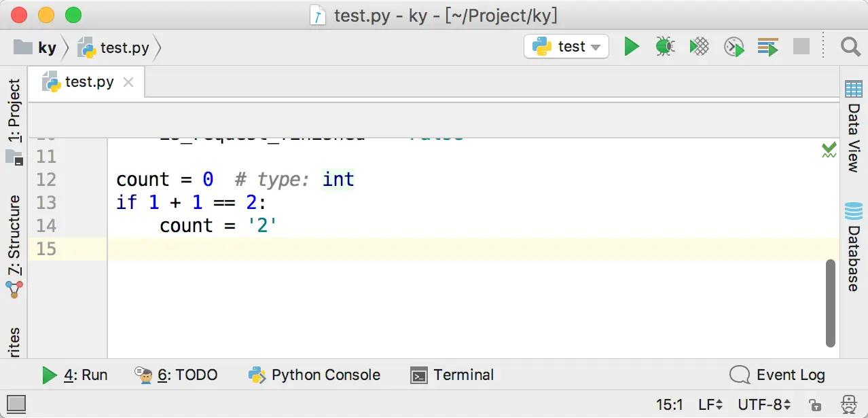Screen dimensions: 868x418
Task: Click the editor's vertical scrollbar thumb
Action: [x=830, y=303]
